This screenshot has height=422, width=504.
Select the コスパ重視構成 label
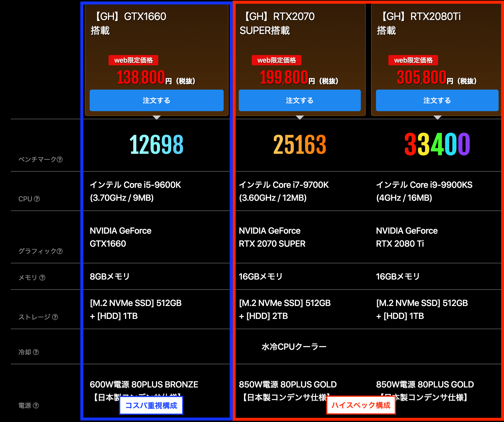click(x=151, y=405)
